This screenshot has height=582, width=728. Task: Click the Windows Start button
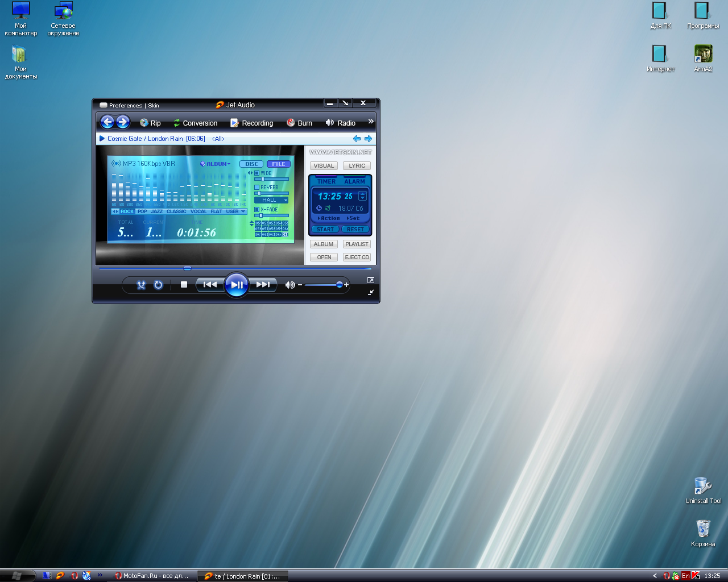point(17,576)
